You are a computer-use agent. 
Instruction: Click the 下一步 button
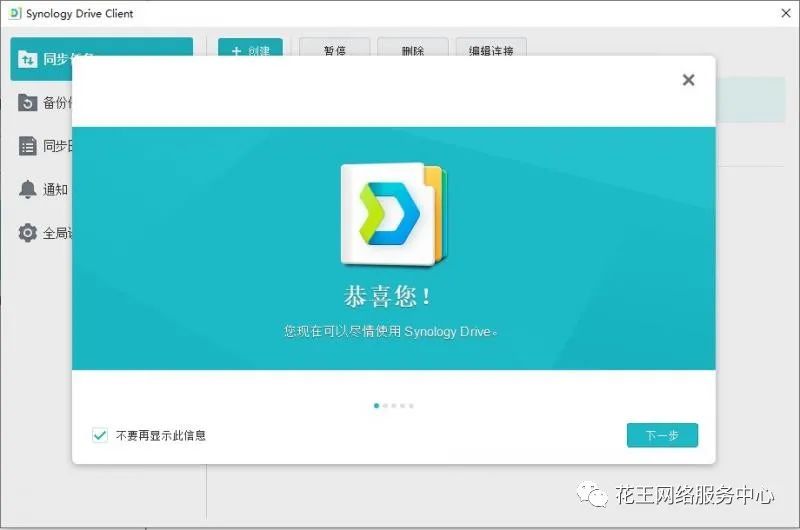pyautogui.click(x=662, y=435)
